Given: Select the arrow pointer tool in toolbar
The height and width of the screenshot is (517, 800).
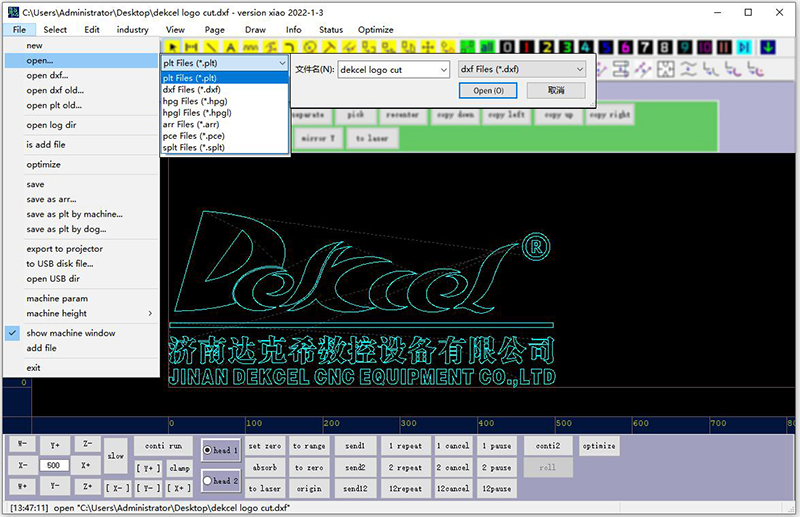Looking at the screenshot, I should (x=173, y=47).
